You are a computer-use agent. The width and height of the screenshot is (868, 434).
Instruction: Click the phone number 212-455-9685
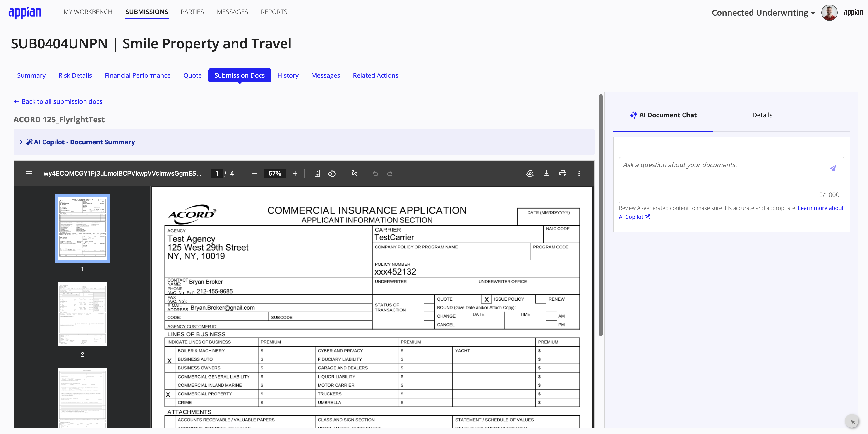(x=215, y=291)
